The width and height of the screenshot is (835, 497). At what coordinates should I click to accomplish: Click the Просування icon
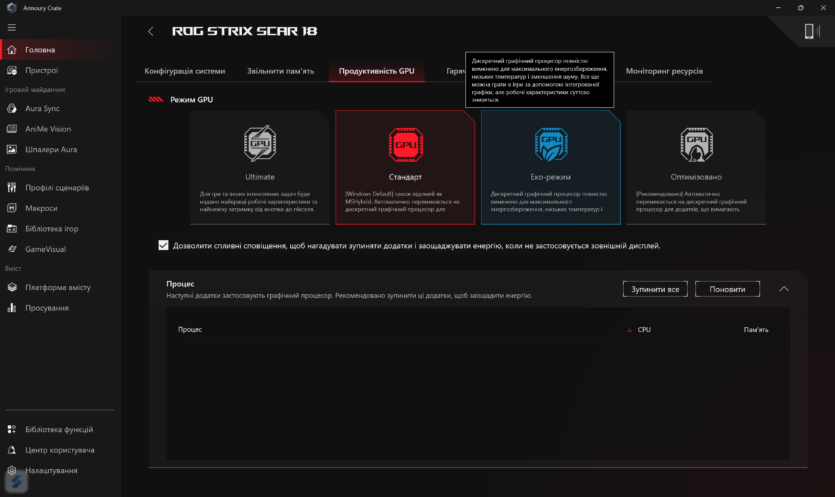[x=12, y=308]
